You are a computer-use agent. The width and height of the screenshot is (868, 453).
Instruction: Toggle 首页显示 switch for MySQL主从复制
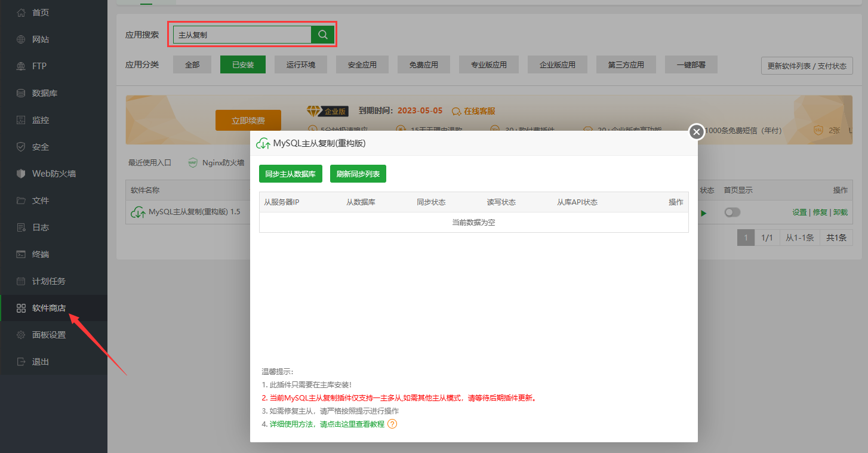coord(732,212)
